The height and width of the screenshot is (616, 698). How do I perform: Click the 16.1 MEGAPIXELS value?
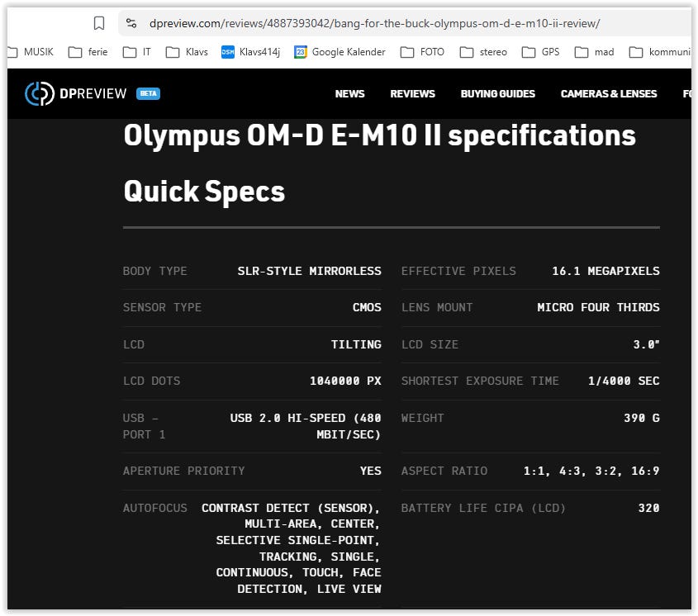pyautogui.click(x=605, y=271)
